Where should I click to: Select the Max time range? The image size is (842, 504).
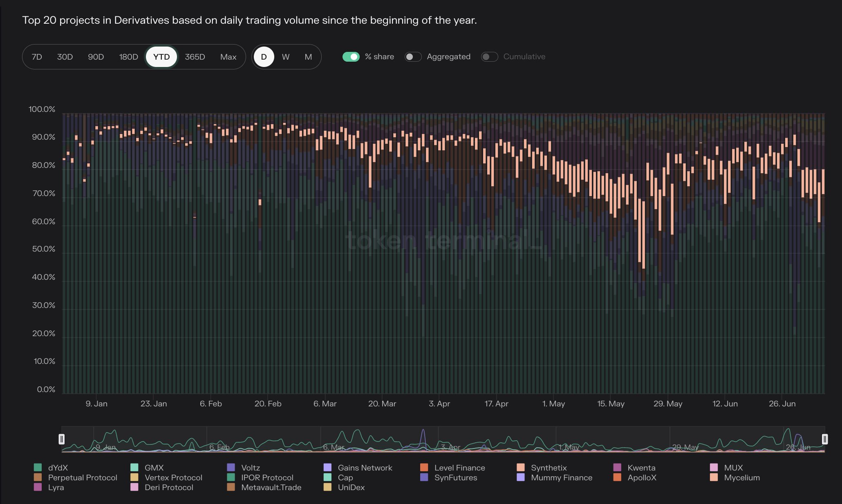pyautogui.click(x=228, y=57)
